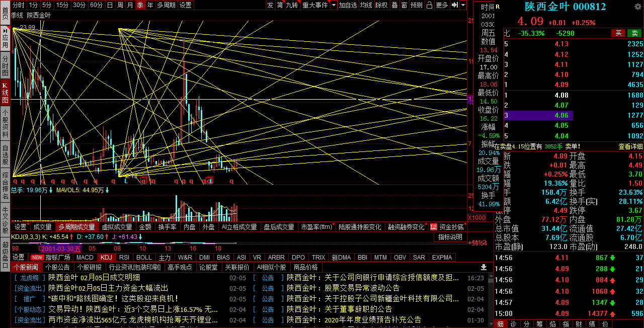Click the red 买 buy button
This screenshot has height=328, width=644.
point(618,33)
